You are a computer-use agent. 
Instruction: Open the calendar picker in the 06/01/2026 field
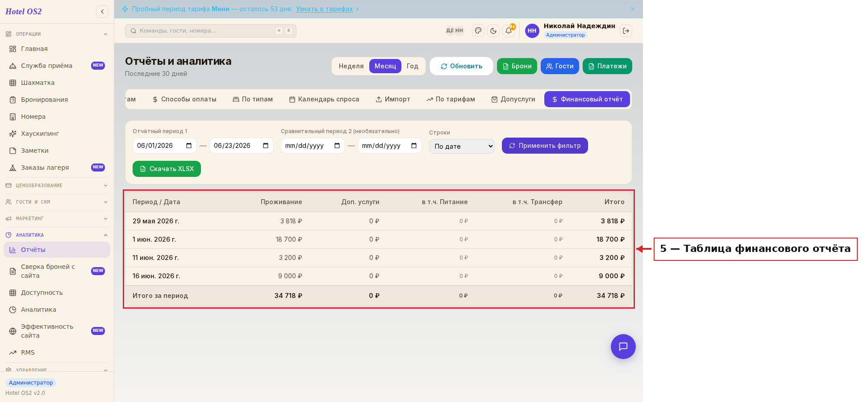(189, 146)
